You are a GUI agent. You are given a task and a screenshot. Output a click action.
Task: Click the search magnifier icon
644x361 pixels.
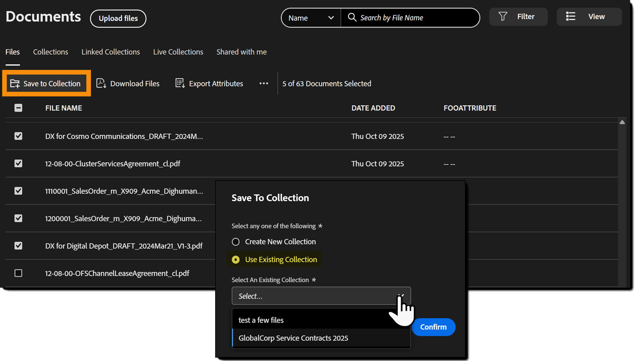[x=352, y=17]
